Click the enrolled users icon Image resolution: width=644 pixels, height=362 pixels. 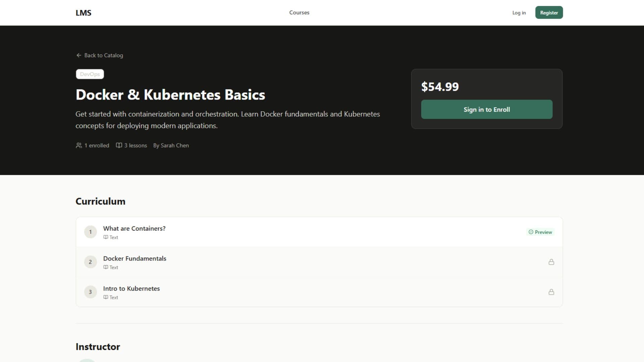pyautogui.click(x=79, y=145)
